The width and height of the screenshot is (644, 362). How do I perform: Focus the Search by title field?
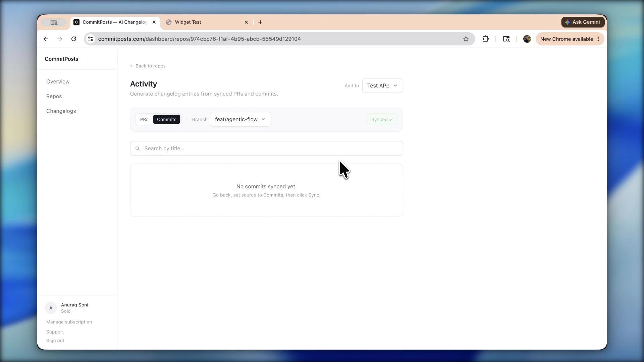(x=266, y=148)
